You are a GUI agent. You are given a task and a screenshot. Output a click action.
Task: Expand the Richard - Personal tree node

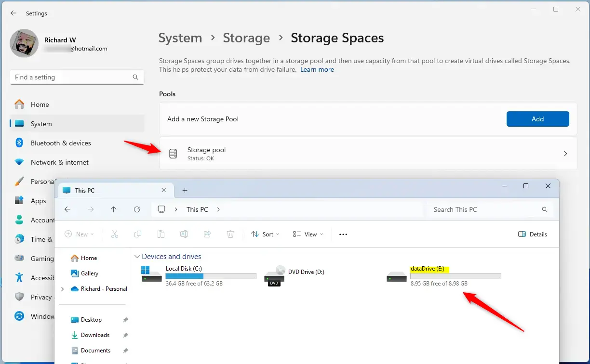(x=62, y=289)
